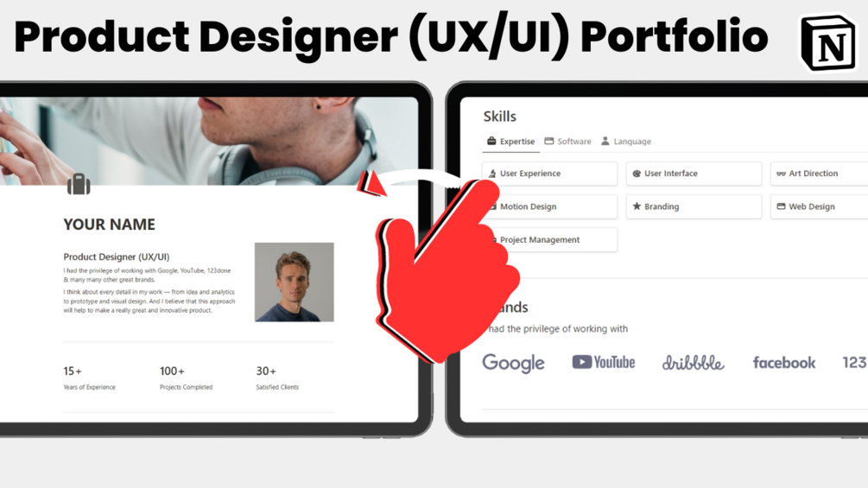
Task: Click the Skills section heading
Action: tap(499, 117)
